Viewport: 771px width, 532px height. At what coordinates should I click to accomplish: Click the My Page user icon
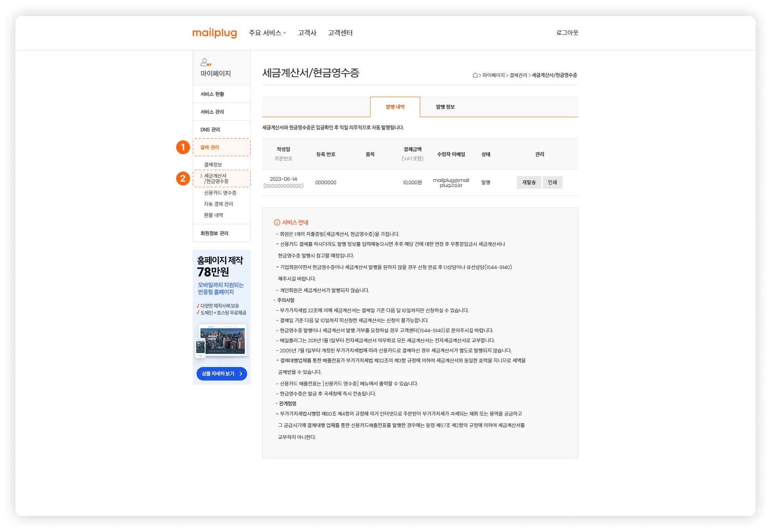click(x=205, y=62)
